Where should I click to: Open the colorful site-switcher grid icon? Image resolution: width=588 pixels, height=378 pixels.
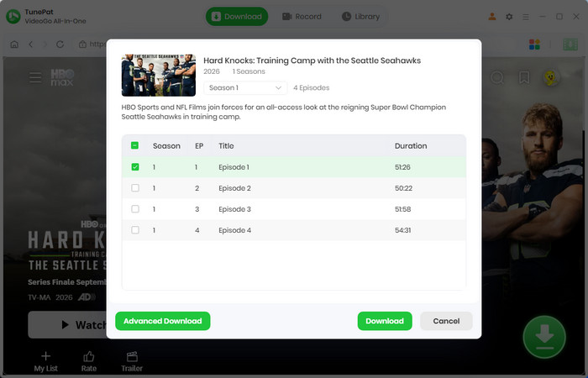coord(534,45)
